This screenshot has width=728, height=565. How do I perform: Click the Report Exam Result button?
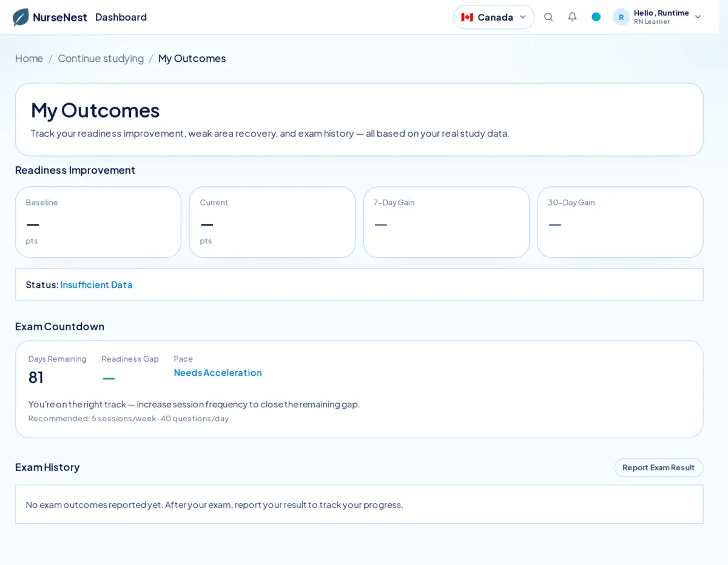pyautogui.click(x=659, y=467)
